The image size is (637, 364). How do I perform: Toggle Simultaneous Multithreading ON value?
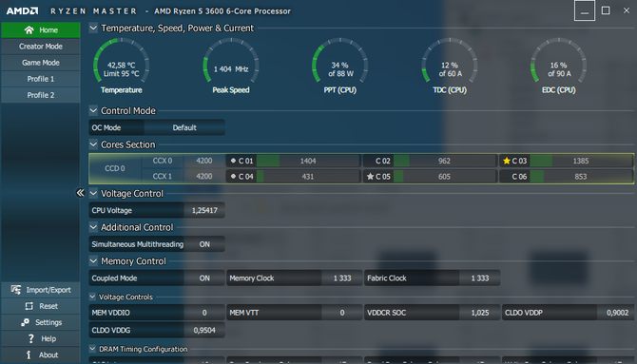pos(204,244)
